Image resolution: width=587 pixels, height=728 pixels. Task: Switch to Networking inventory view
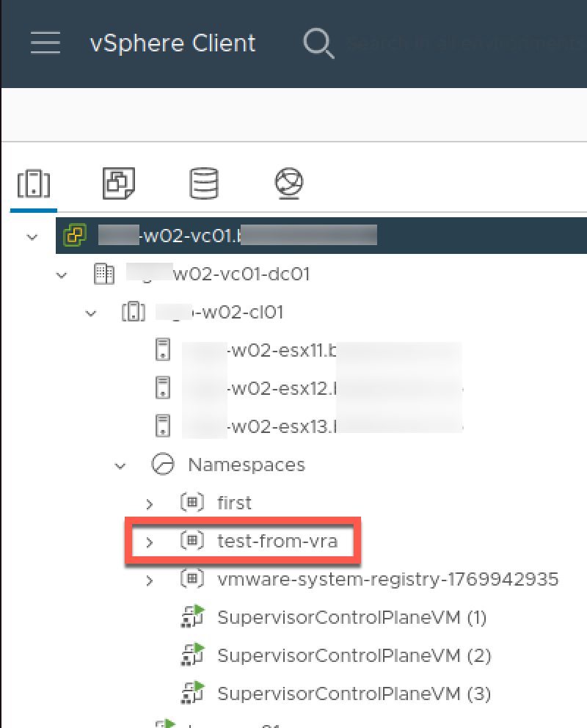point(288,183)
